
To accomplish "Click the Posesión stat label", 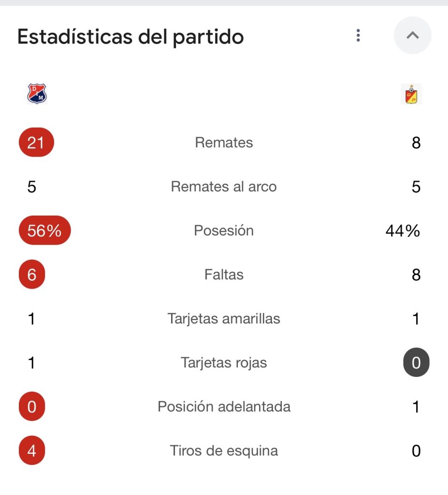I will click(224, 231).
